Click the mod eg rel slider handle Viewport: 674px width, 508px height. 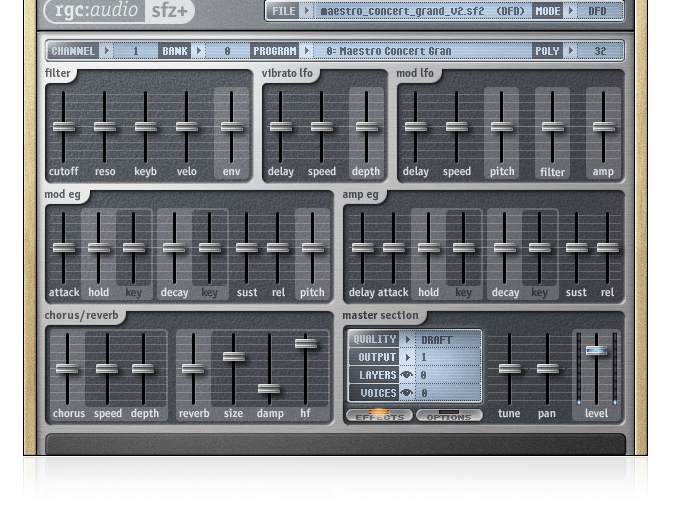click(278, 248)
